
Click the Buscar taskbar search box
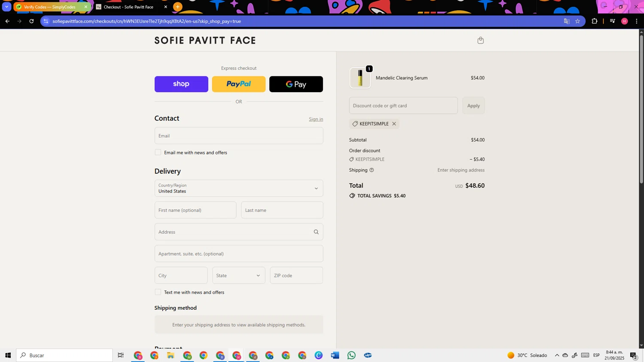(x=64, y=355)
